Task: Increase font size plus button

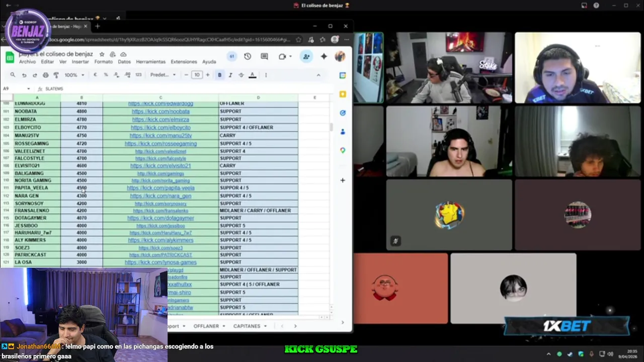Action: click(207, 75)
